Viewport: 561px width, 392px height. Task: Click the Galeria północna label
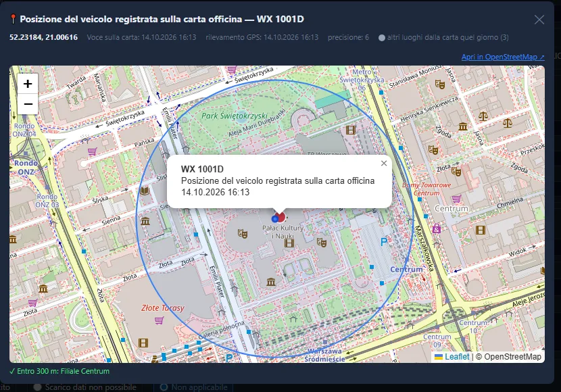click(221, 330)
